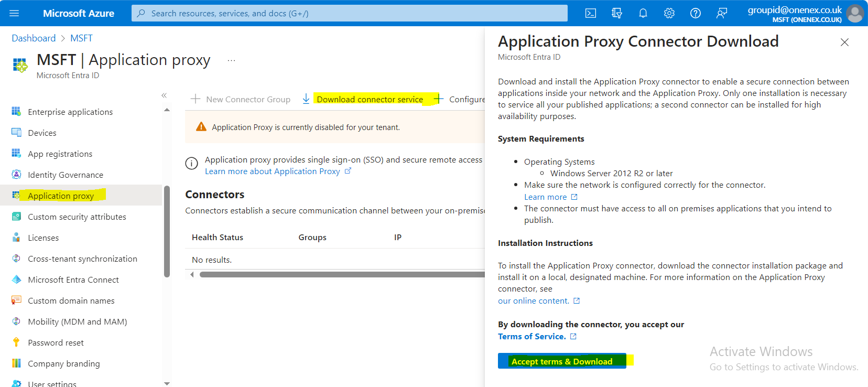Close the Connector Download panel
The height and width of the screenshot is (387, 868).
click(x=844, y=42)
